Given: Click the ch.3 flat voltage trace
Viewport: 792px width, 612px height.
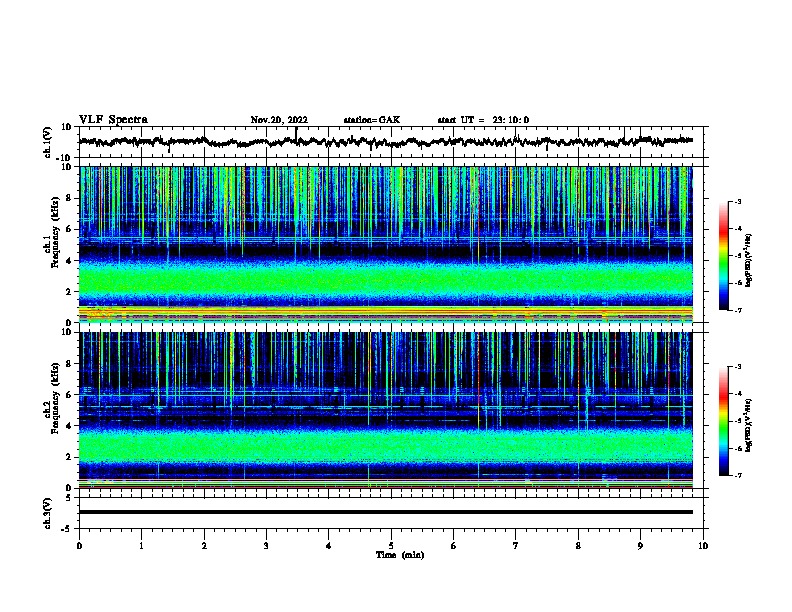Looking at the screenshot, I should 386,512.
